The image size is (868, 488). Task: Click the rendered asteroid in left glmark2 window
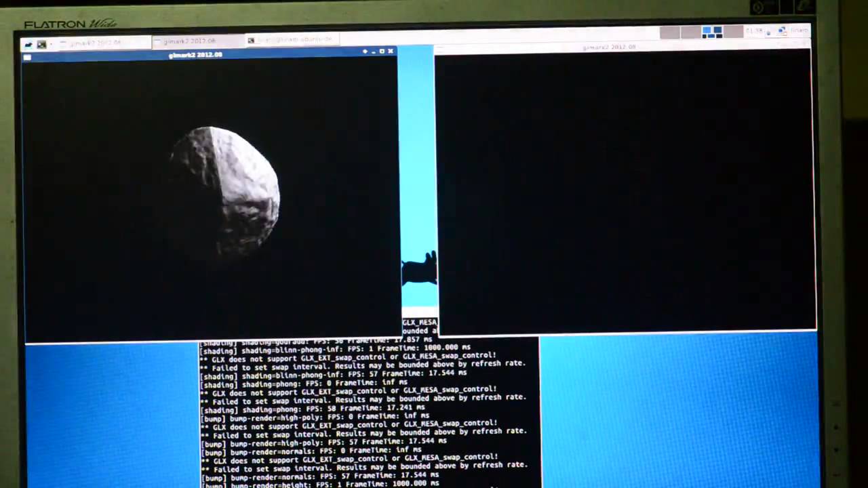click(x=226, y=191)
